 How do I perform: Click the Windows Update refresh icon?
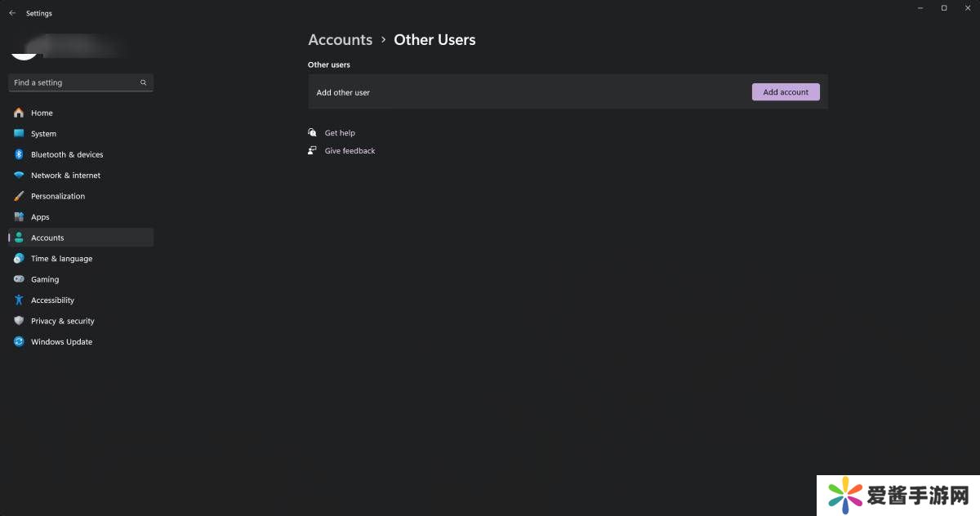click(x=19, y=342)
